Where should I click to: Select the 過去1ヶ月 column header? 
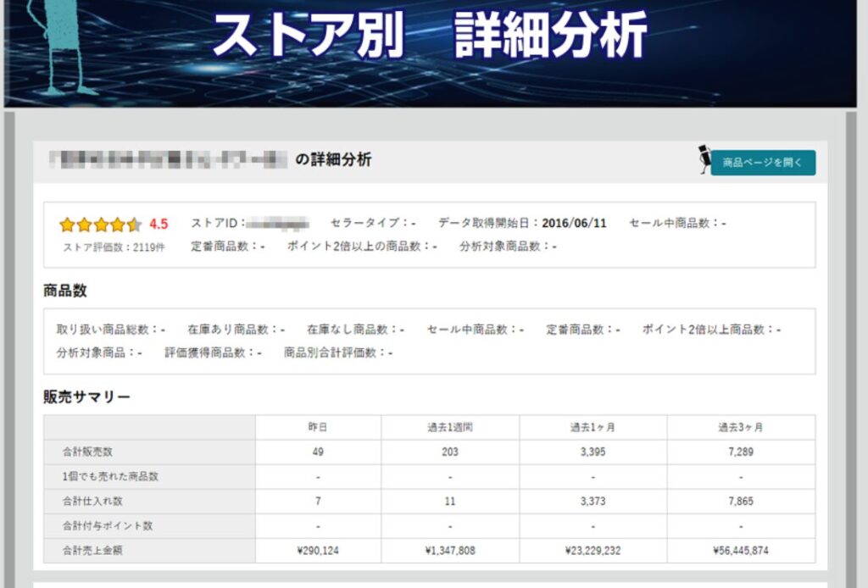pos(593,427)
